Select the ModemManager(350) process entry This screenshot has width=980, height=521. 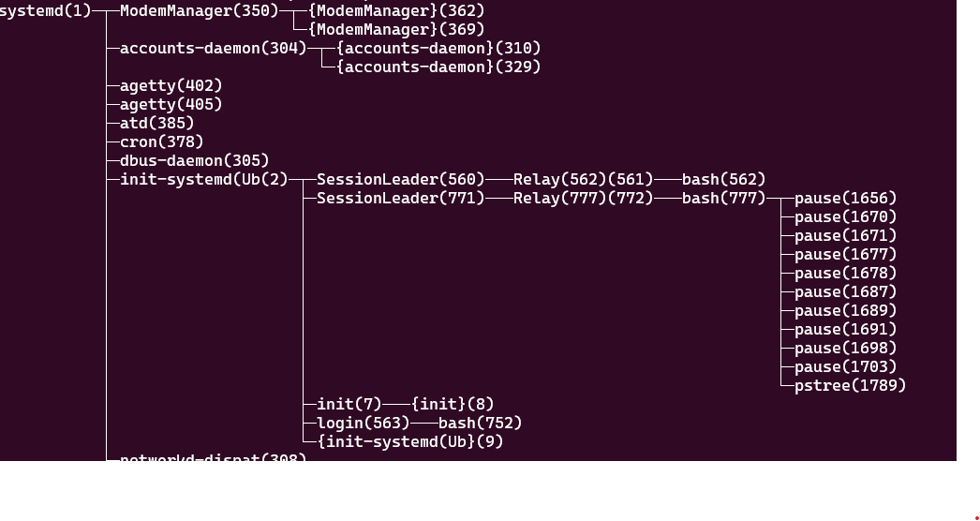(x=199, y=10)
